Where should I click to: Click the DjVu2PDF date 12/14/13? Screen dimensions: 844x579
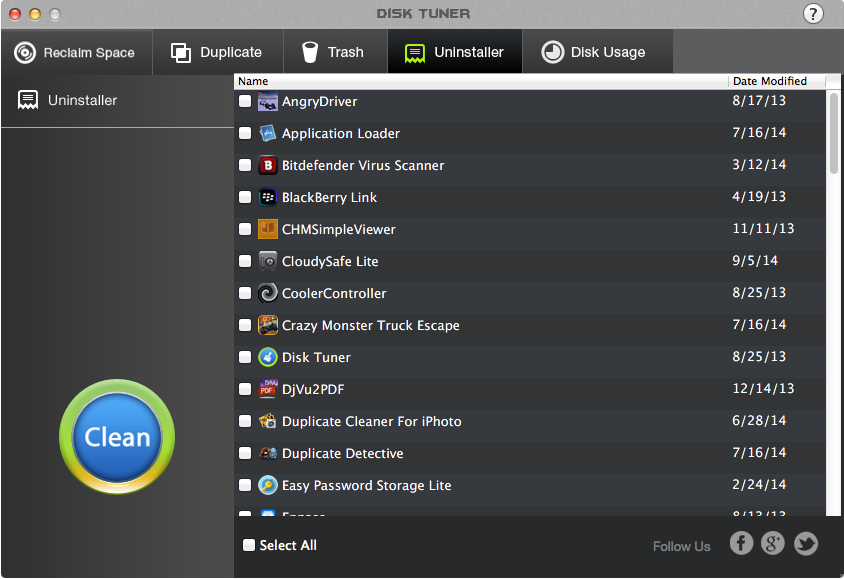763,389
